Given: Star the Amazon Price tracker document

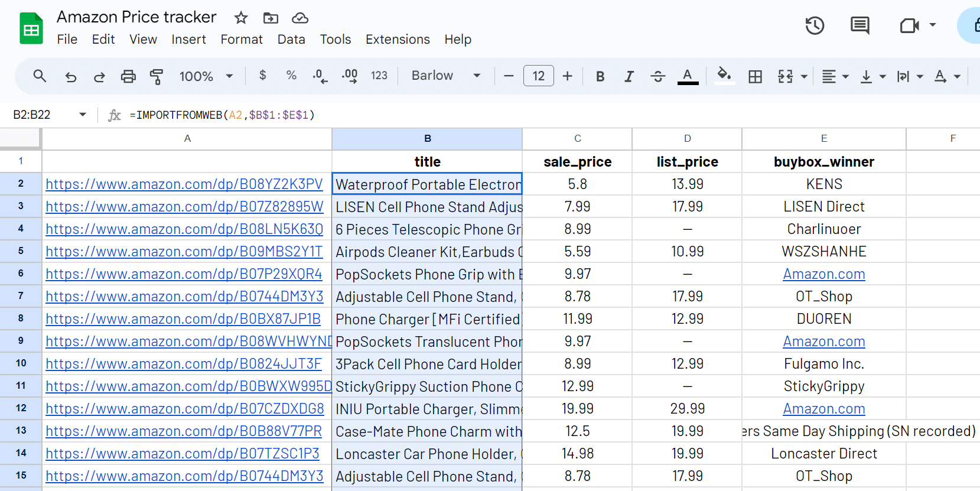Looking at the screenshot, I should coord(241,18).
